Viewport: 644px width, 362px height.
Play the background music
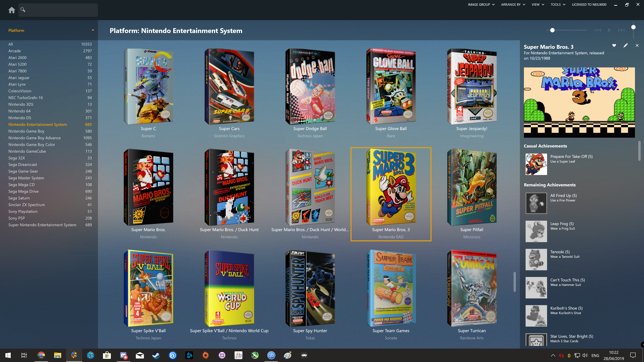tap(609, 30)
